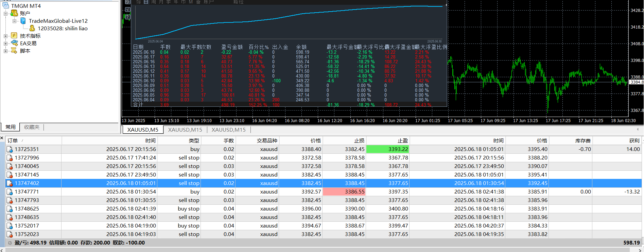Viewport: 644px width, 252px height.
Task: Click the EA交易 expert advisors icon
Action: point(14,43)
